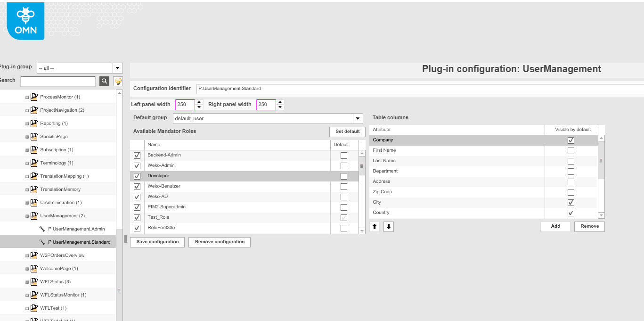This screenshot has height=321, width=644.
Task: Select the P.UserManagement.Standard configuration
Action: pos(80,241)
